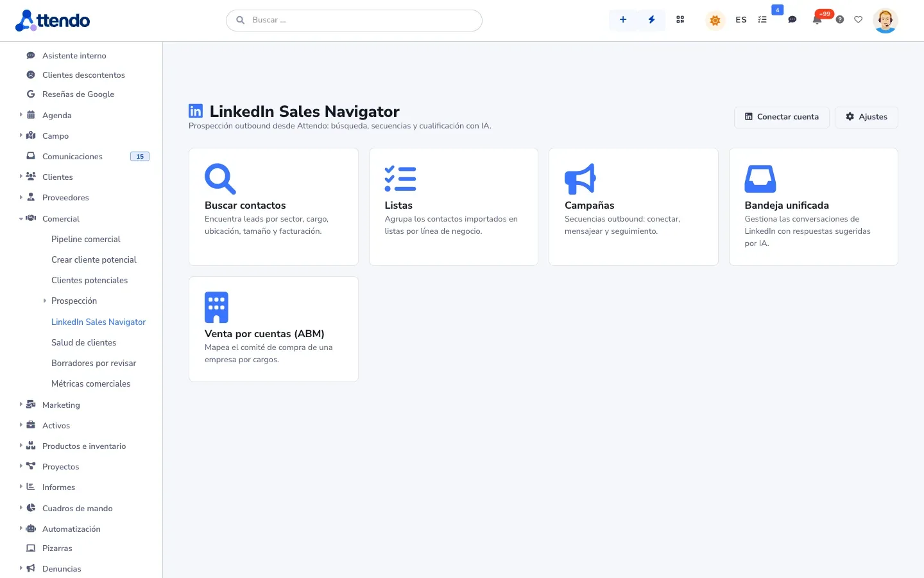Open Pipeline comercial in sidebar
Image resolution: width=924 pixels, height=578 pixels.
[86, 239]
